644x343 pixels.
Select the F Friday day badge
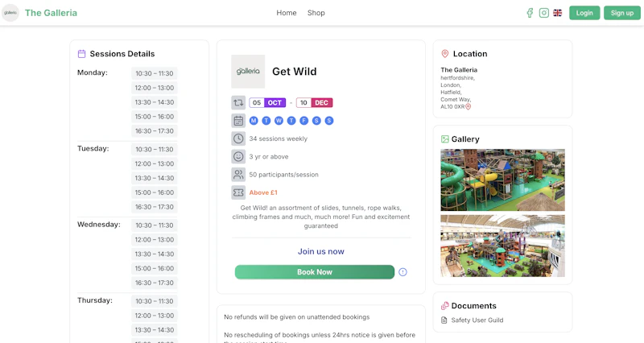click(x=304, y=121)
